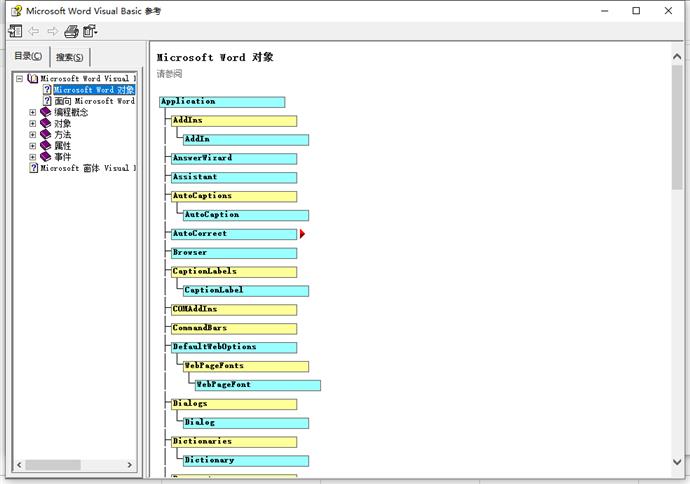
Task: Select 面向 Microsoft Word tree item
Action: [x=94, y=101]
